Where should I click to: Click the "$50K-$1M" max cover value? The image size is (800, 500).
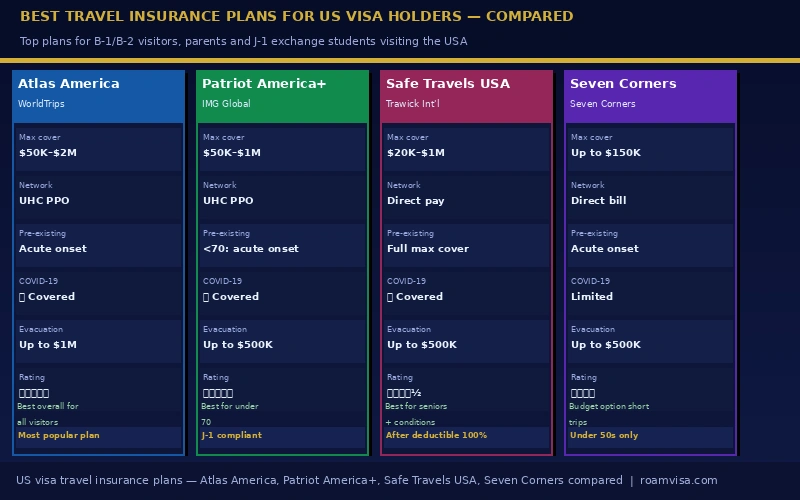232,153
